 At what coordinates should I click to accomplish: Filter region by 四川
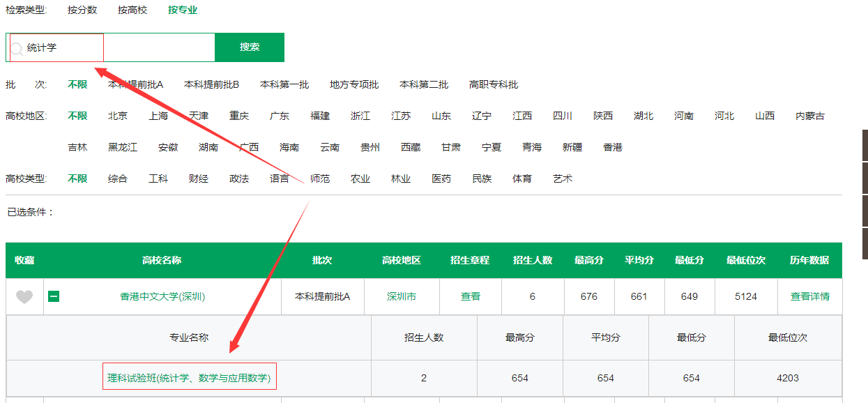click(x=563, y=116)
